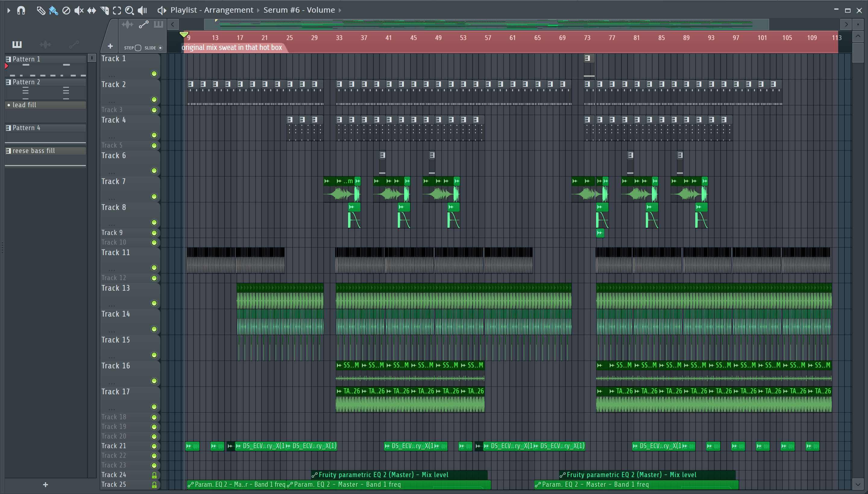Viewport: 868px width, 494px height.
Task: Mute Track 11 with its green LED
Action: [154, 268]
